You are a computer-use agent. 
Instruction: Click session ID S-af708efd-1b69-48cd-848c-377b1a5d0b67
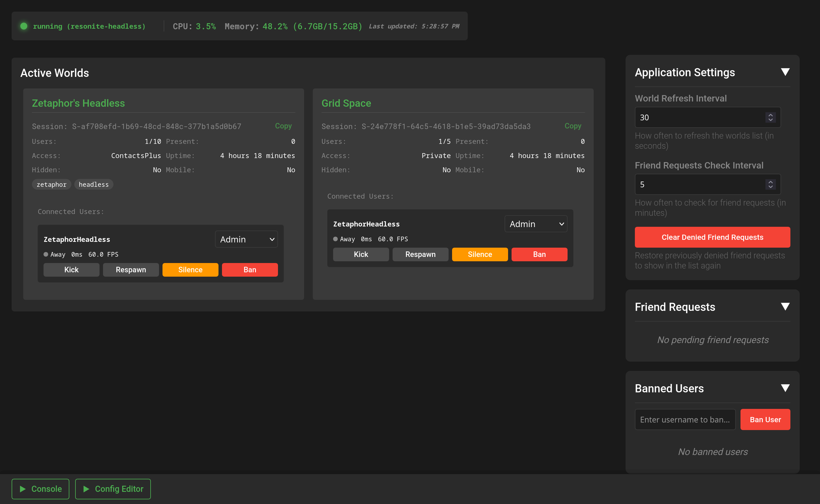tap(156, 126)
